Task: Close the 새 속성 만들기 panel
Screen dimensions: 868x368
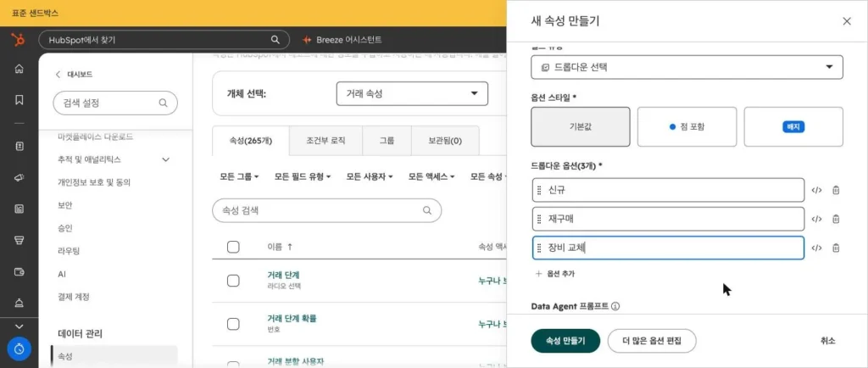Action: (847, 21)
